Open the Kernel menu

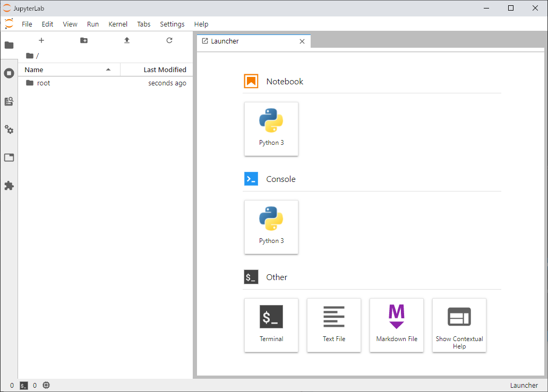click(x=117, y=24)
